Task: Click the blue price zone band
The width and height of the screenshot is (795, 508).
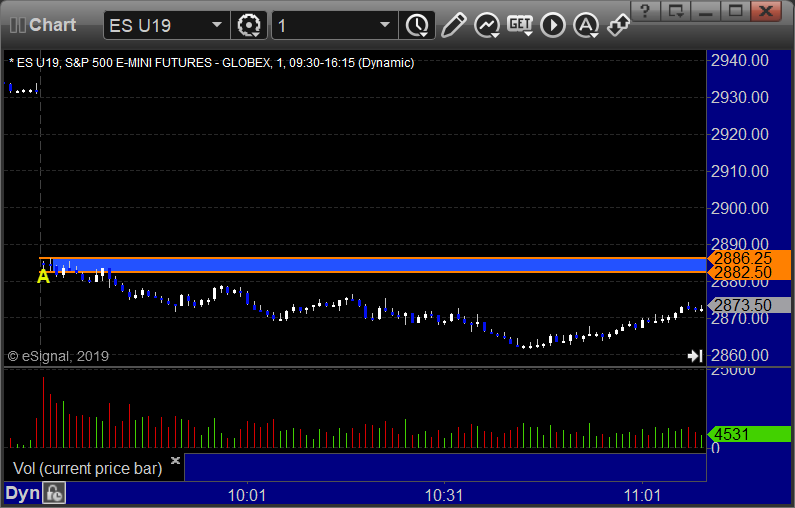Action: pyautogui.click(x=400, y=265)
